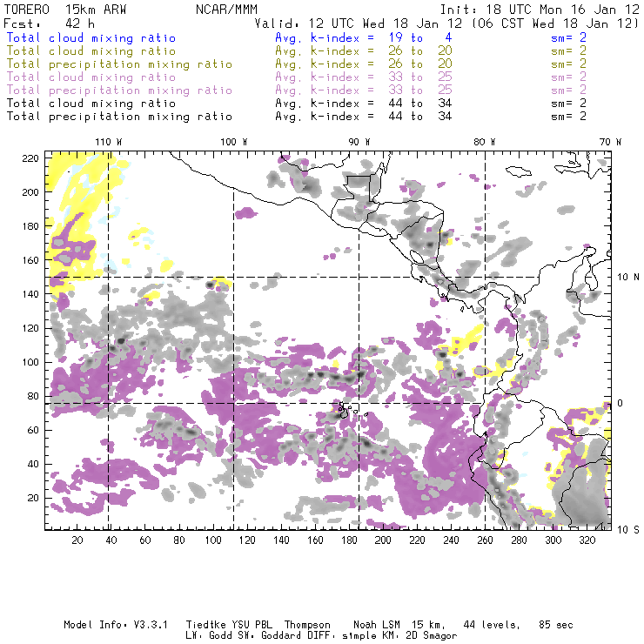Viewport: 644px width, 644px height.
Task: Click the purple 'Total precipitation mixing ratio' legend entry
Action: [119, 91]
